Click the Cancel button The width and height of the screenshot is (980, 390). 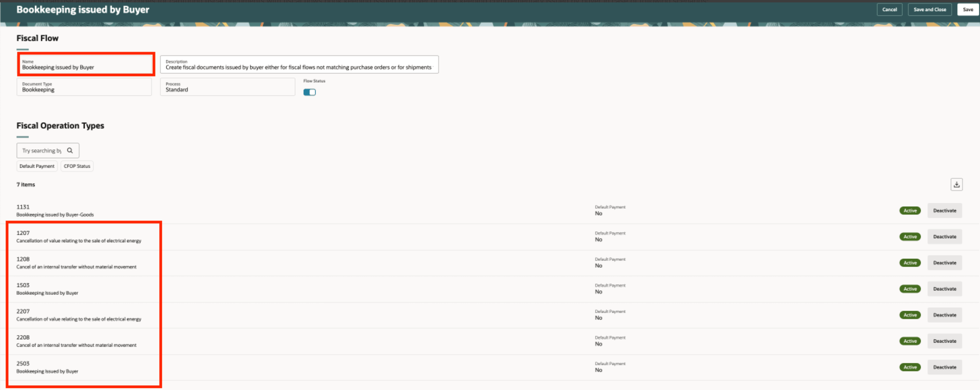(889, 10)
